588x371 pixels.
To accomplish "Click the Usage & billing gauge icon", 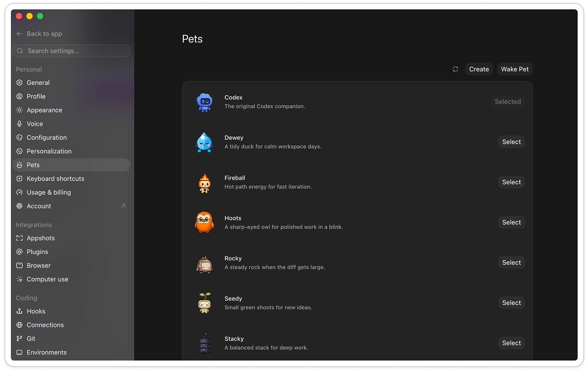I will pyautogui.click(x=19, y=192).
